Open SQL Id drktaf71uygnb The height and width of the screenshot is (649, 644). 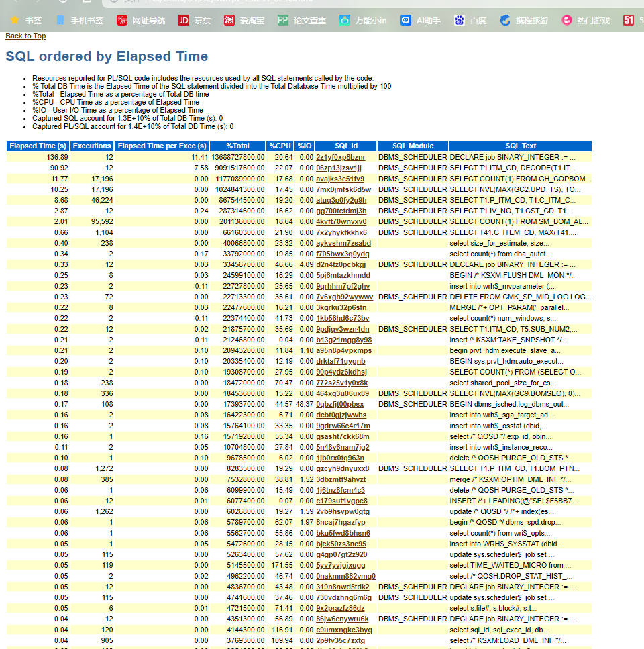(340, 362)
